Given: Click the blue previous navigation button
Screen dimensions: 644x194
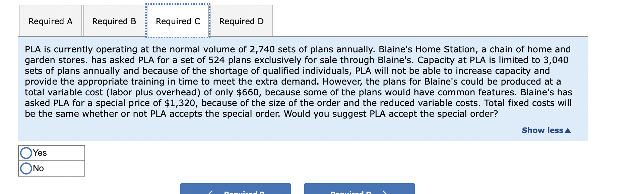Looking at the screenshot, I should tap(235, 191).
